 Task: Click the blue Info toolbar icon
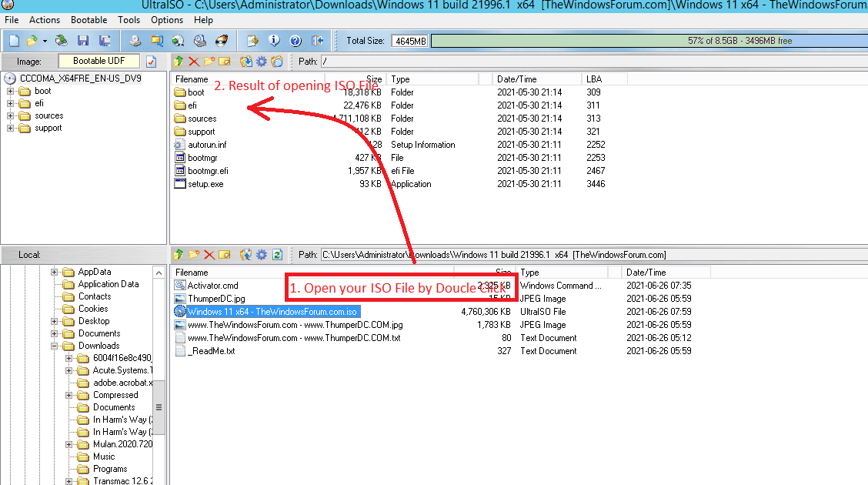coord(274,40)
